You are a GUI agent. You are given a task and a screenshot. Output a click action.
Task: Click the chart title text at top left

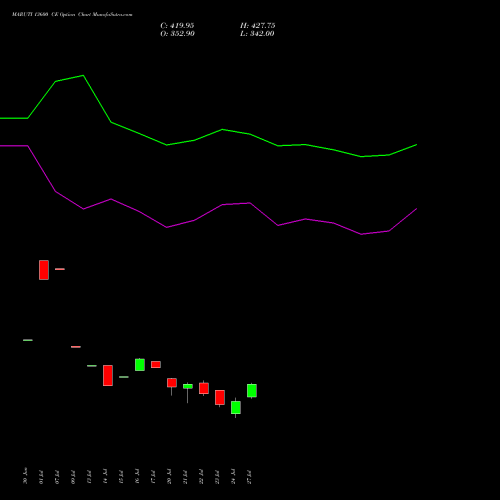[x=72, y=15]
